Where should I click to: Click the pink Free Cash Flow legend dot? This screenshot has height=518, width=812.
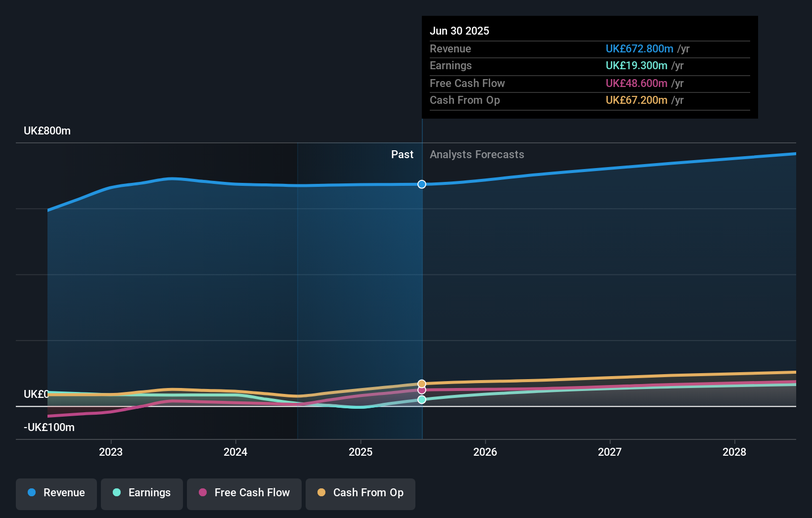coord(203,493)
